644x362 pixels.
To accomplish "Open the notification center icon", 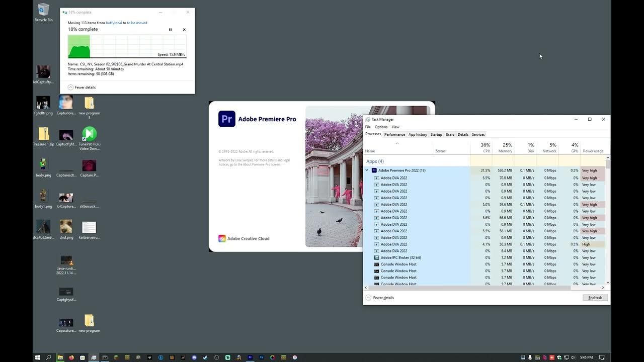I will (x=602, y=357).
